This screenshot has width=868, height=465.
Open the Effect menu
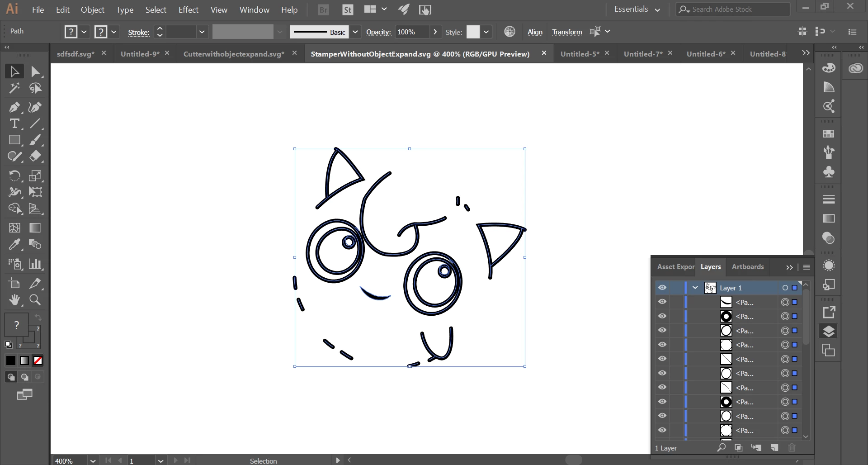point(189,9)
